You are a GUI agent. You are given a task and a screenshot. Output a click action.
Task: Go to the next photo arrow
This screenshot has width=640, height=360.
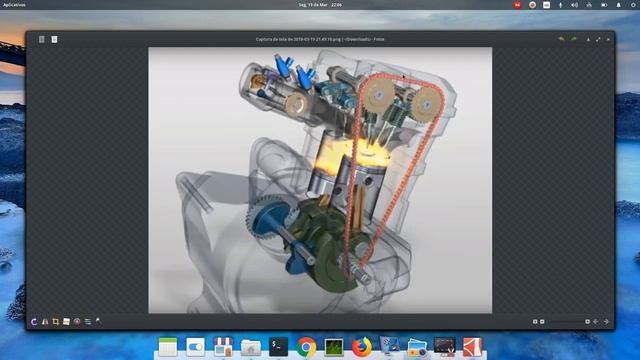pos(607,322)
